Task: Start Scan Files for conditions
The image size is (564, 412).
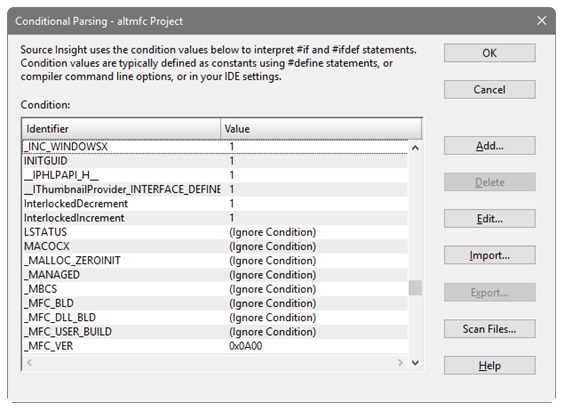Action: click(x=489, y=329)
